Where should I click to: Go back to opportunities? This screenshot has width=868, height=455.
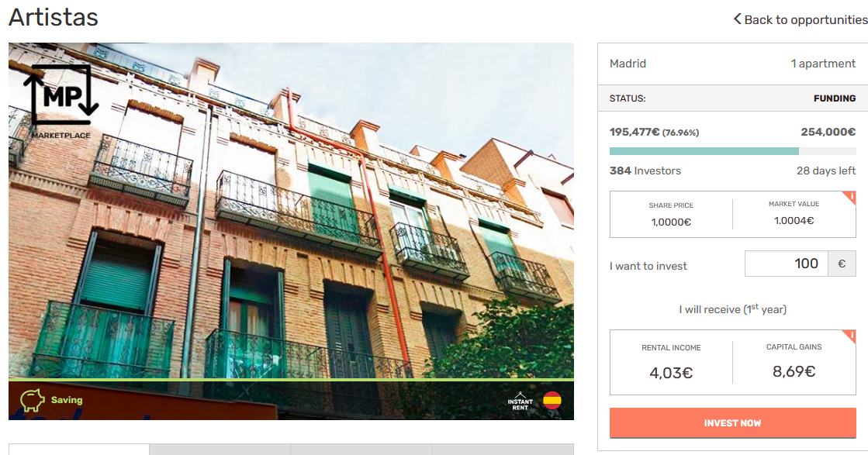(x=801, y=20)
